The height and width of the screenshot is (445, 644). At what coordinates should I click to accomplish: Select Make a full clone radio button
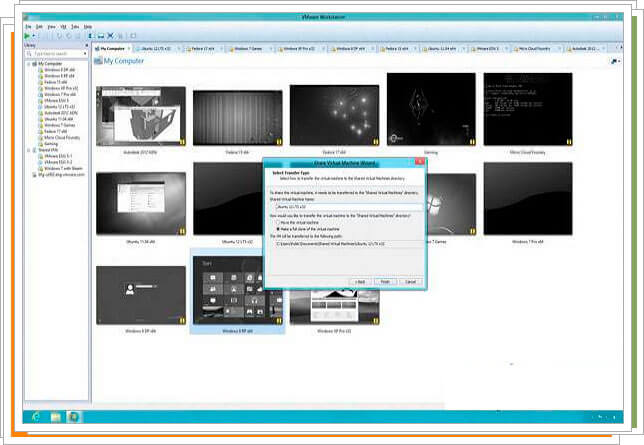277,230
